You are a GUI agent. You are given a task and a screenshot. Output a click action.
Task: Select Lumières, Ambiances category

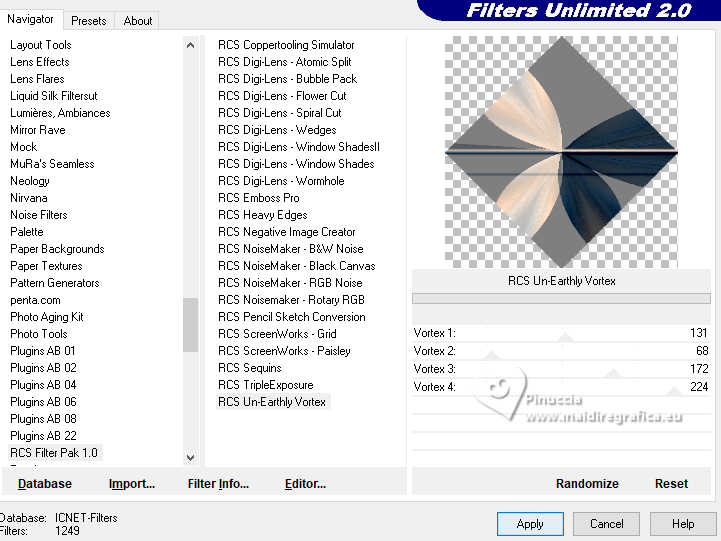(60, 113)
